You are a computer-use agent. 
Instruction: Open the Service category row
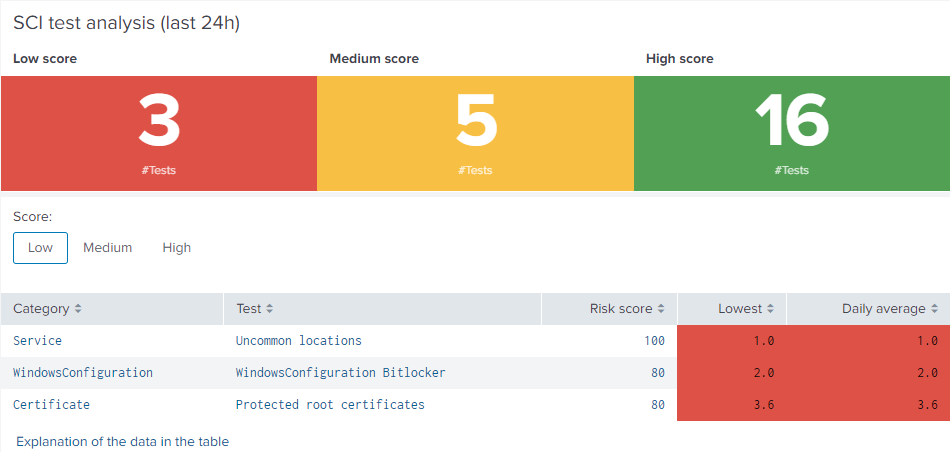(37, 341)
